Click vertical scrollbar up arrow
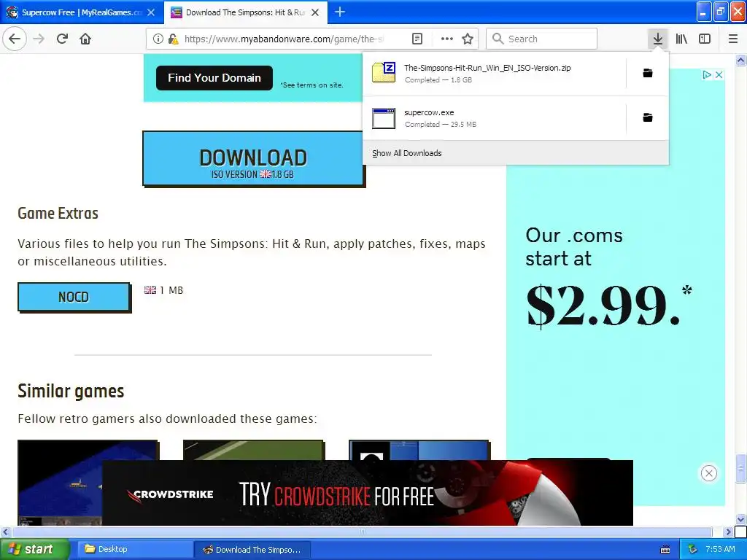This screenshot has height=560, width=747. pyautogui.click(x=741, y=61)
